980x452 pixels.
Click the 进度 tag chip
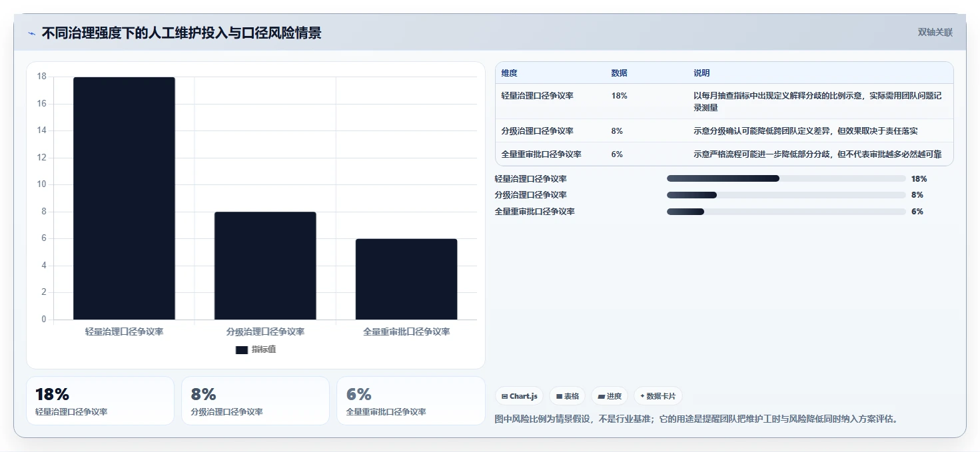610,396
